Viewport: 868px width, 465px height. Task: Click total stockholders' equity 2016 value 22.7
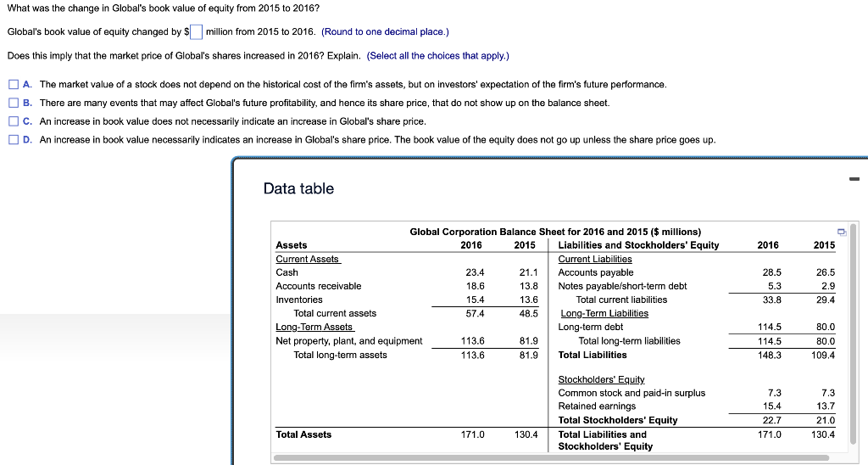click(x=771, y=420)
